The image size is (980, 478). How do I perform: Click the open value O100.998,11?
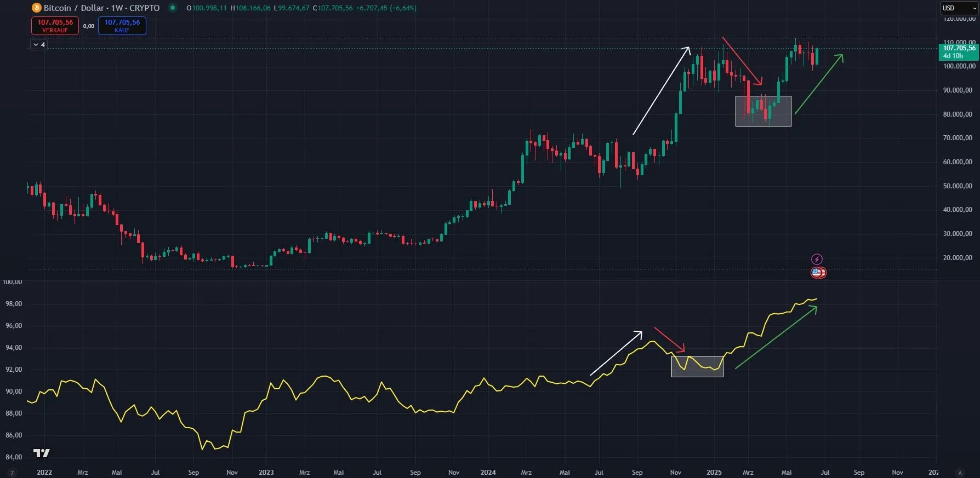tap(207, 8)
